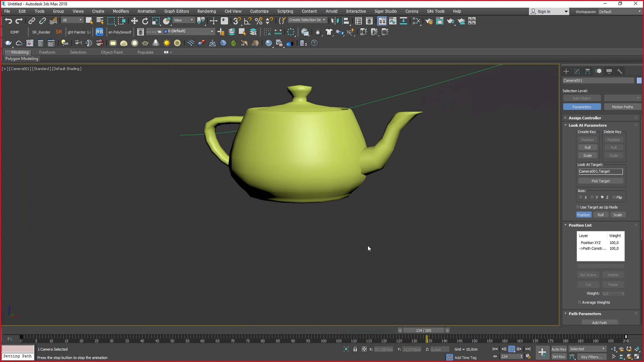Open the Modify command panel tab
Screen dimensions: 644x362
pos(577,71)
